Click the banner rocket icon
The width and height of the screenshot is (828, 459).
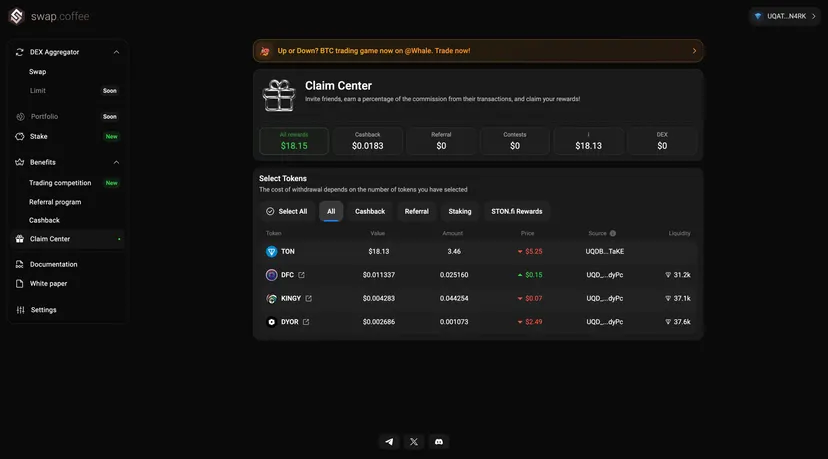click(x=265, y=51)
